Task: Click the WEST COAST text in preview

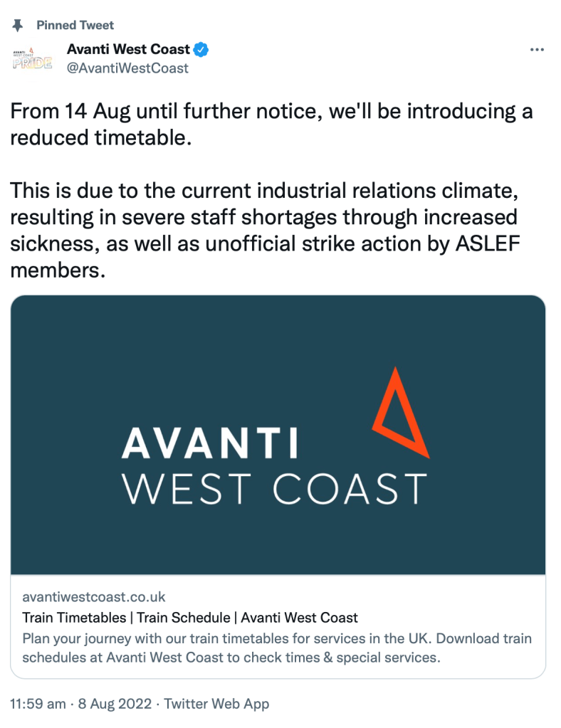Action: pos(274,490)
